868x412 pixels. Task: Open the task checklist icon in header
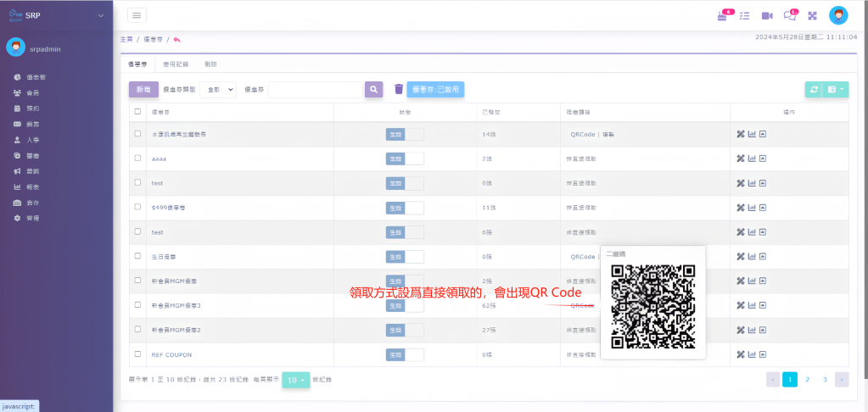pyautogui.click(x=745, y=15)
